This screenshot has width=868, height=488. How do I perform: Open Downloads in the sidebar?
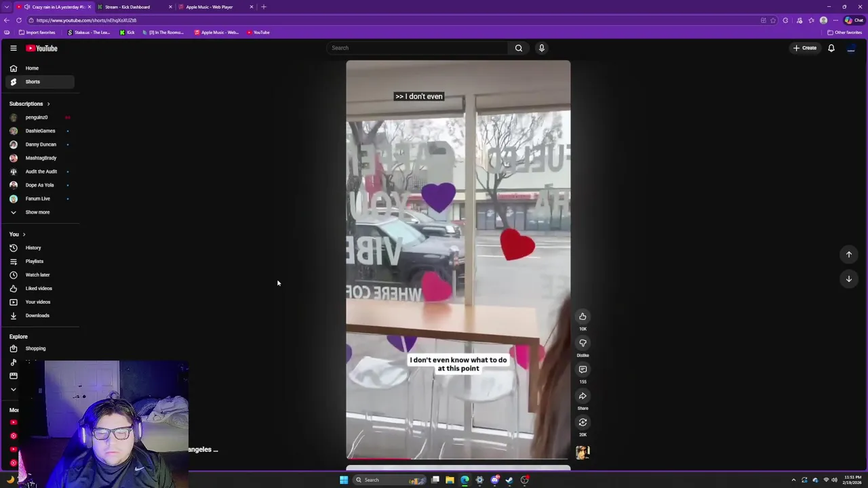pos(39,316)
